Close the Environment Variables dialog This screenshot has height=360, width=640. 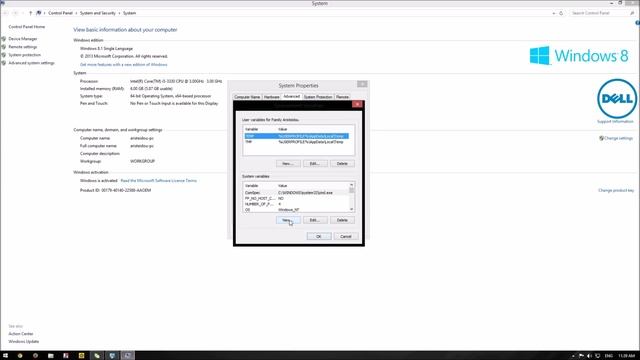[357, 104]
